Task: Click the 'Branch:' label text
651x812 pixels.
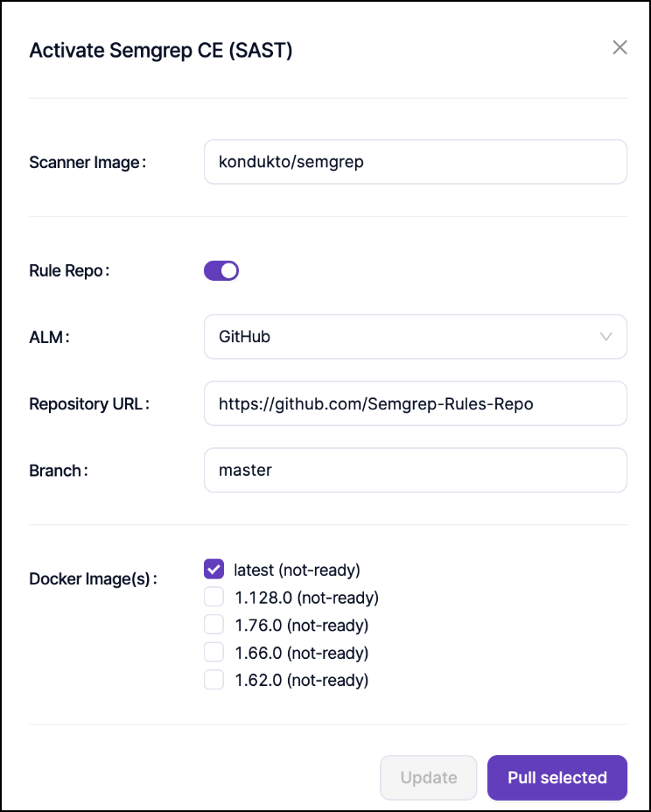Action: [59, 470]
